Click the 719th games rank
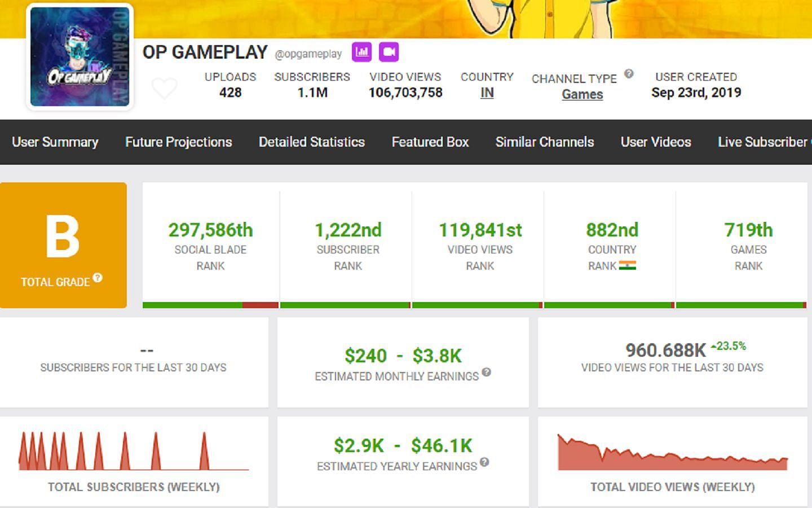 click(x=748, y=230)
